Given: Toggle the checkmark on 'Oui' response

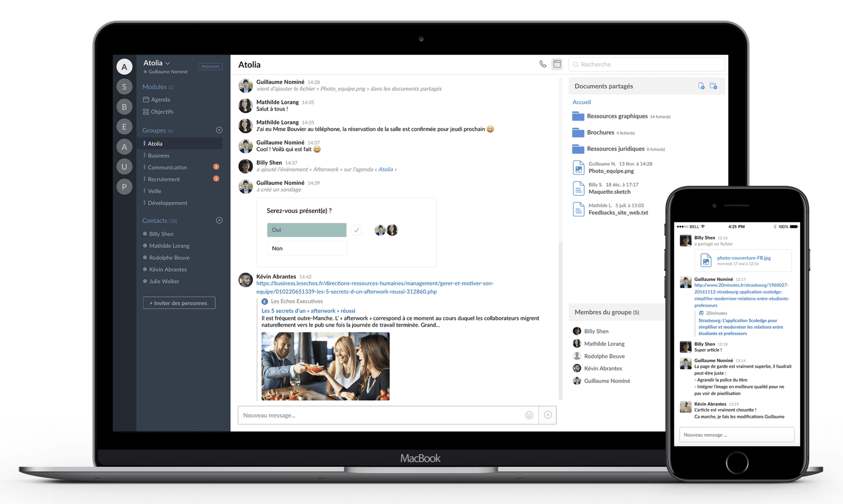Looking at the screenshot, I should pyautogui.click(x=357, y=229).
